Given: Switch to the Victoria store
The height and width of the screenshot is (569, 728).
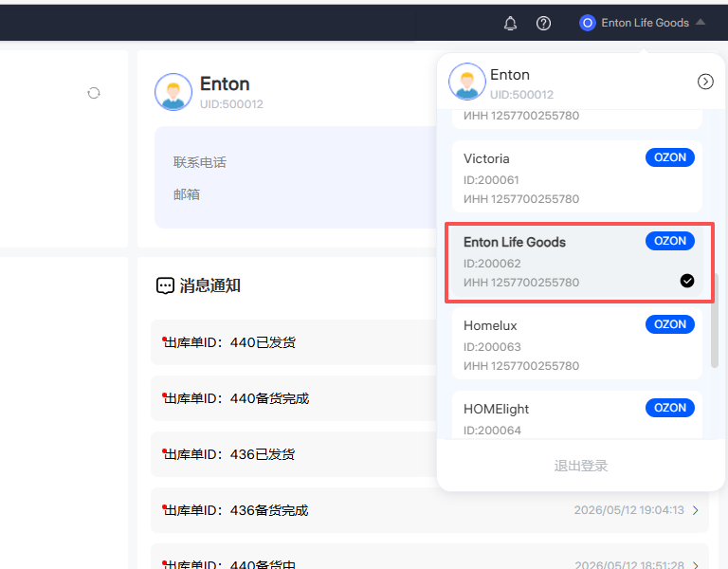Looking at the screenshot, I should 577,176.
